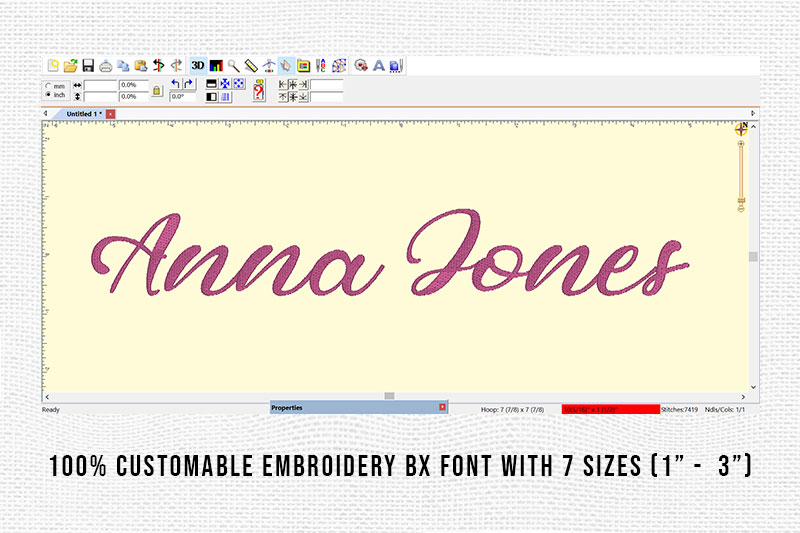The width and height of the screenshot is (800, 533).
Task: Select the ruler measure tool
Action: [252, 66]
